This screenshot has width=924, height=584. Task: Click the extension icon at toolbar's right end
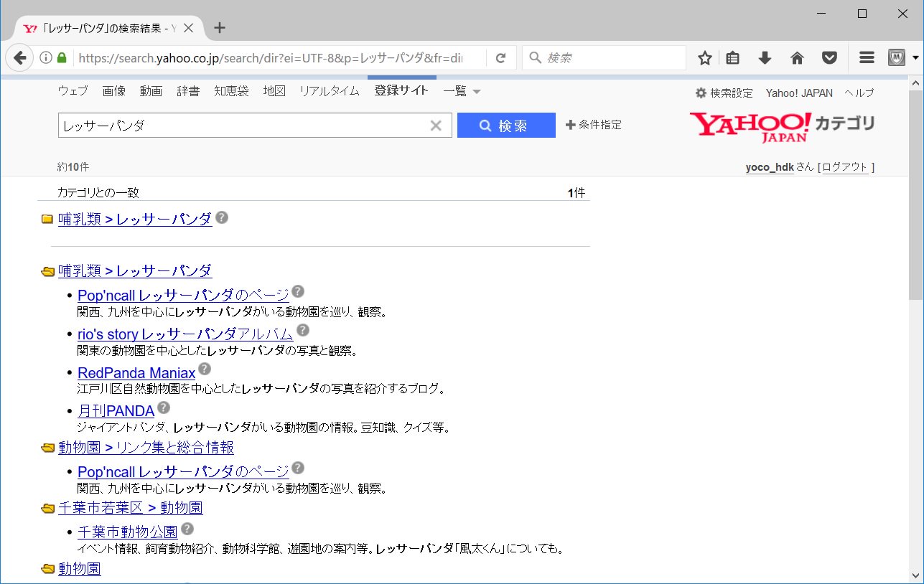pos(896,58)
